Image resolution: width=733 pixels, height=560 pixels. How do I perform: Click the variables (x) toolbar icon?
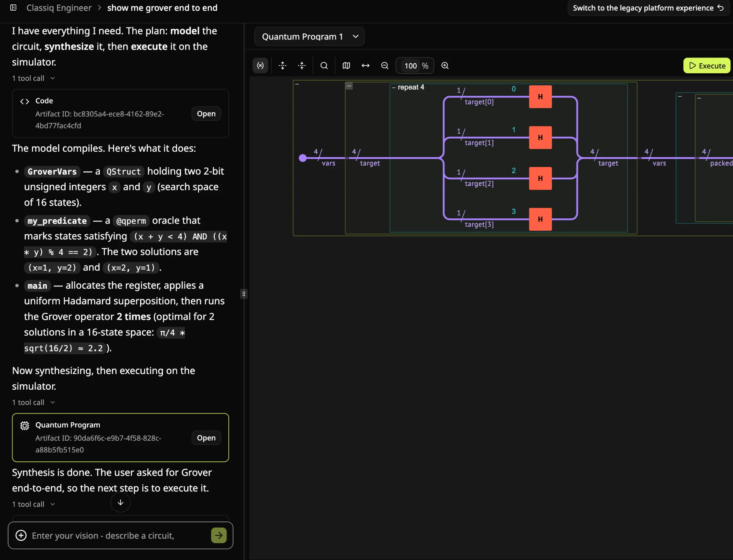(x=260, y=66)
